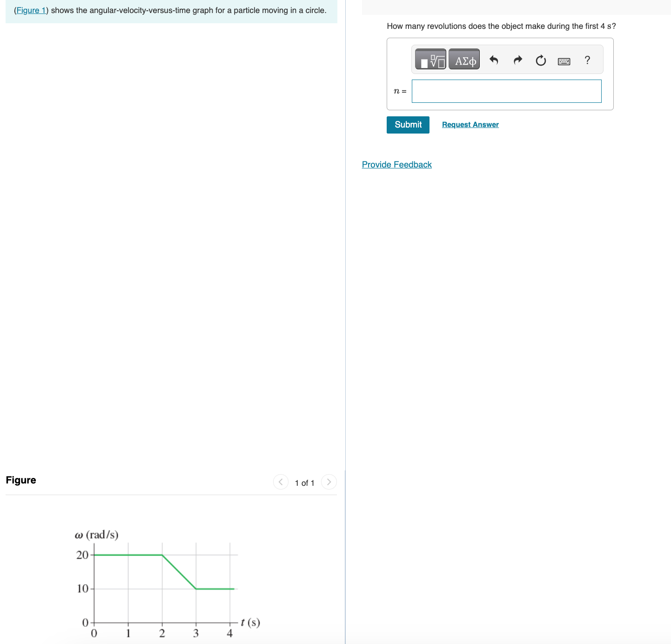Image resolution: width=671 pixels, height=644 pixels.
Task: Open Provide Feedback link
Action: click(x=396, y=164)
